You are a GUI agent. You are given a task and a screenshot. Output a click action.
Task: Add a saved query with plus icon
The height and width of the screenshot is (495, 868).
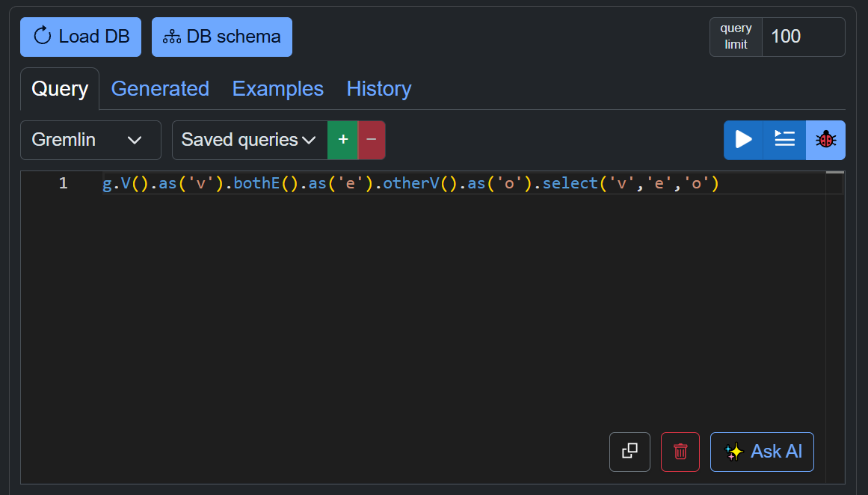342,140
